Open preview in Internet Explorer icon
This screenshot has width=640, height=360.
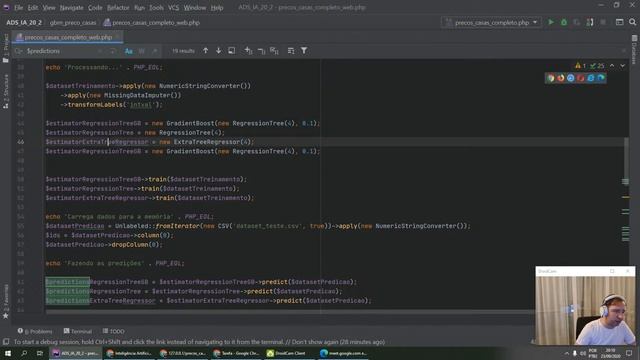point(591,78)
